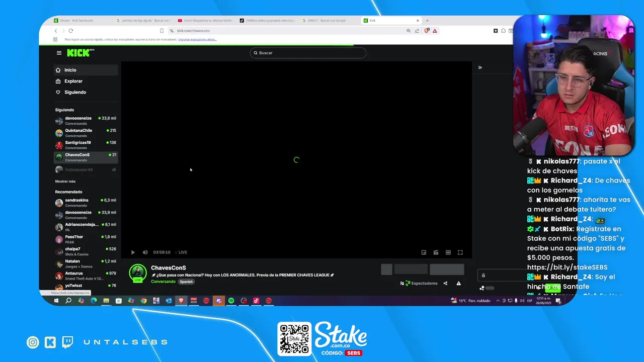Viewport: 644px width, 362px height.
Task: Click the Spanish language tag
Action: pyautogui.click(x=186, y=282)
